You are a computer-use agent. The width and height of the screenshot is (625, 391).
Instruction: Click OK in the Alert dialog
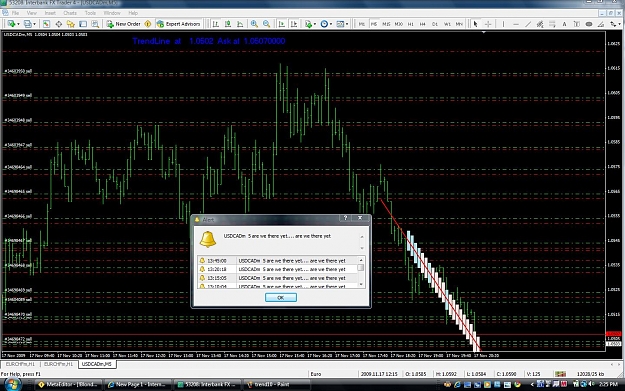[281, 297]
